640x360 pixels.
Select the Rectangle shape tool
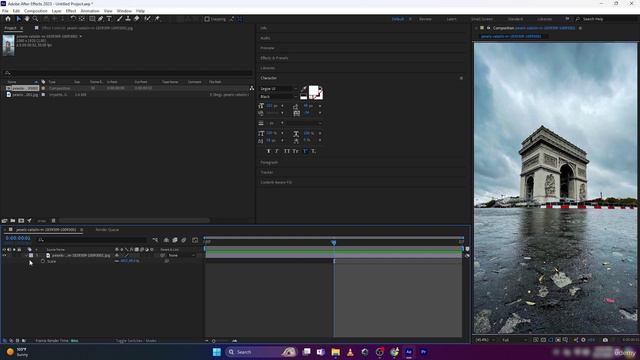coord(92,19)
